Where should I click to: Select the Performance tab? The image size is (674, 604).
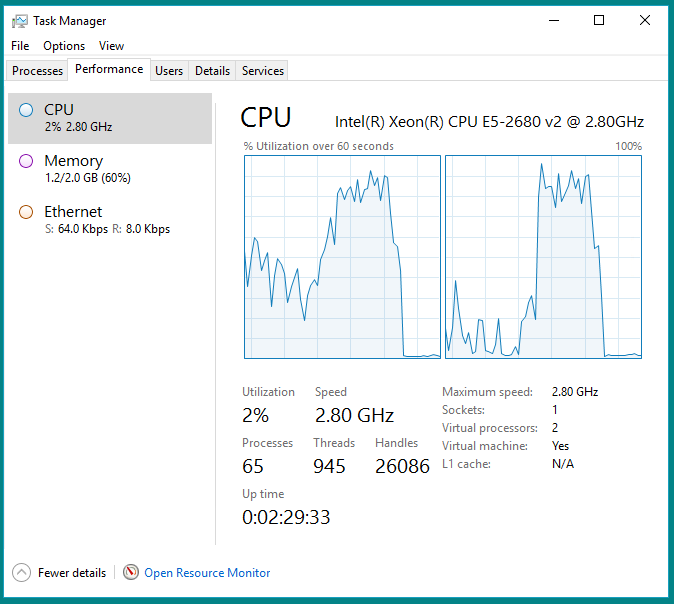[109, 69]
